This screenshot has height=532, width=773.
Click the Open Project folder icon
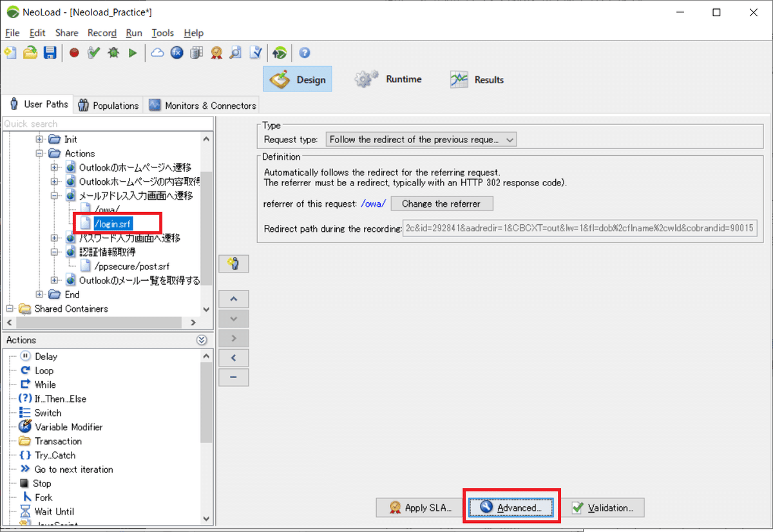pyautogui.click(x=30, y=53)
